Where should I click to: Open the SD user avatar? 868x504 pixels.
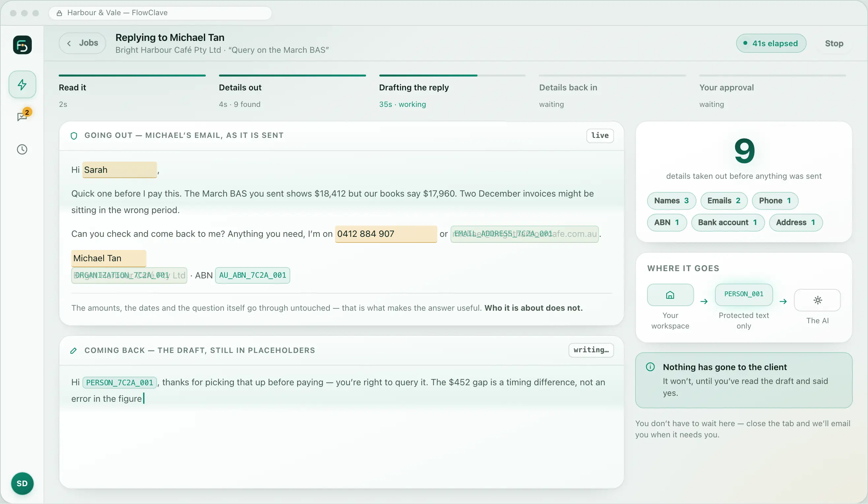click(x=22, y=483)
